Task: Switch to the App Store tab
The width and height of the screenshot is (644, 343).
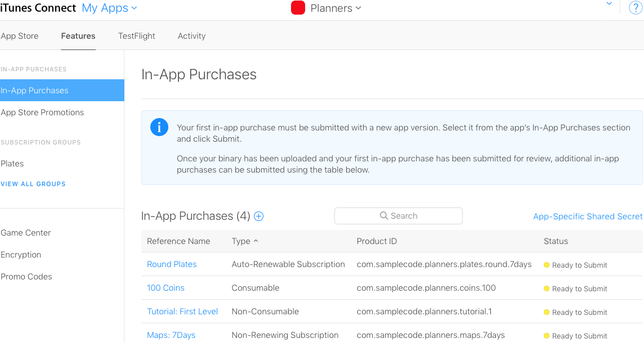Action: click(x=19, y=35)
